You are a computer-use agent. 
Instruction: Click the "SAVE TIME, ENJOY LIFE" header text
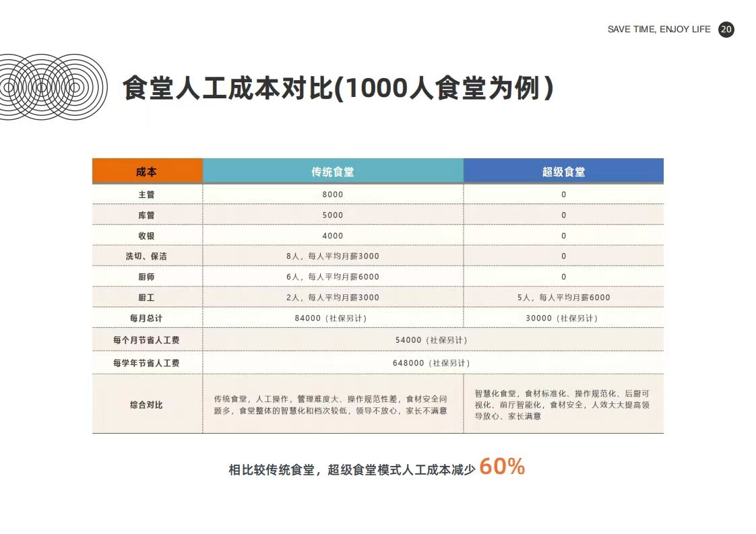(658, 30)
